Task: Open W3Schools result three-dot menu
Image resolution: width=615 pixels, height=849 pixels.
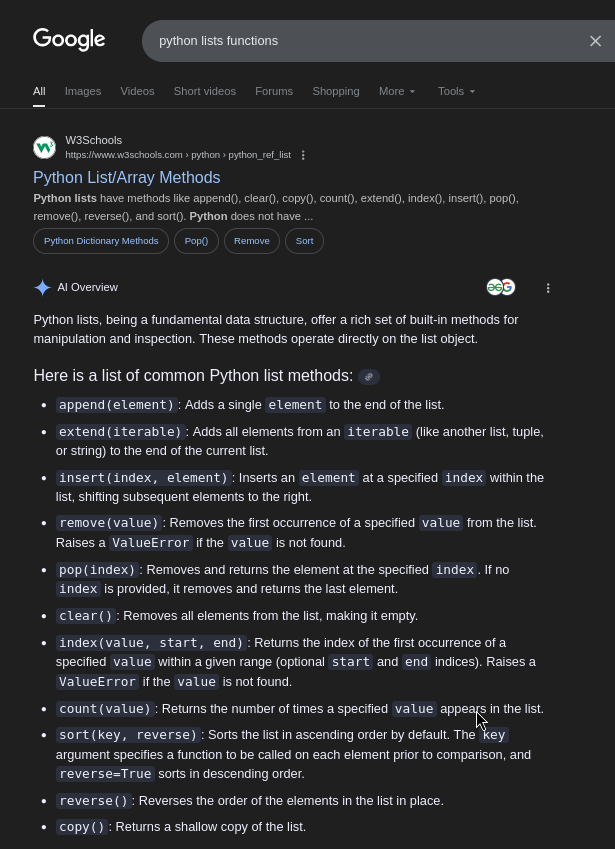Action: pyautogui.click(x=303, y=155)
